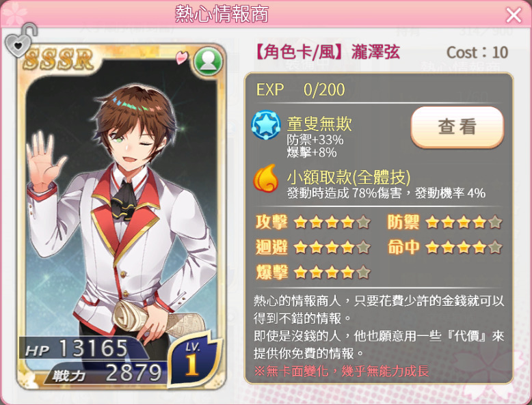Viewport: 532px width, 405px height.
Task: Close the 熱心情報商 dialog
Action: tap(514, 15)
